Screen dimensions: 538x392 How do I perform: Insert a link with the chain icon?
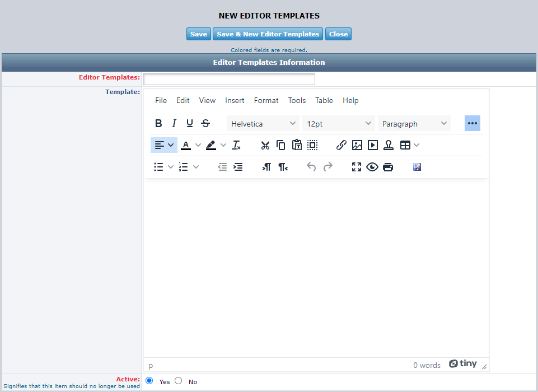pyautogui.click(x=341, y=145)
